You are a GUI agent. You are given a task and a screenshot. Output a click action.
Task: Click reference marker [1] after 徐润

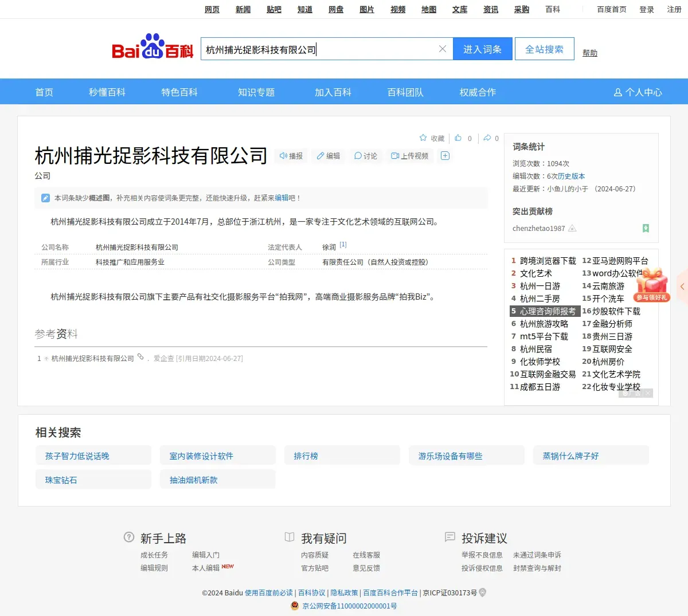[x=343, y=245]
